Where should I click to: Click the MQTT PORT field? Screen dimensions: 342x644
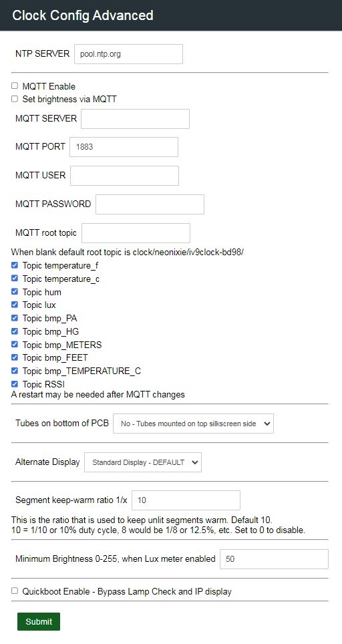[124, 147]
